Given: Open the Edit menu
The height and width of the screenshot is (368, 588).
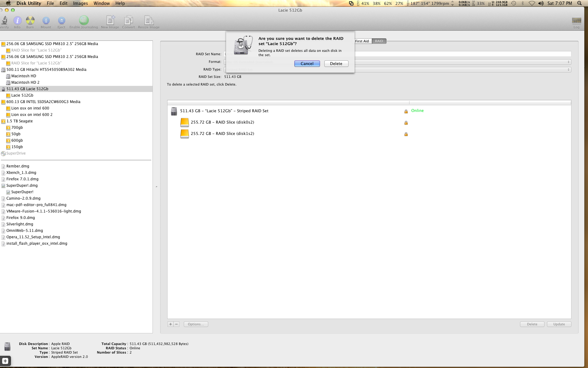Looking at the screenshot, I should pyautogui.click(x=64, y=3).
